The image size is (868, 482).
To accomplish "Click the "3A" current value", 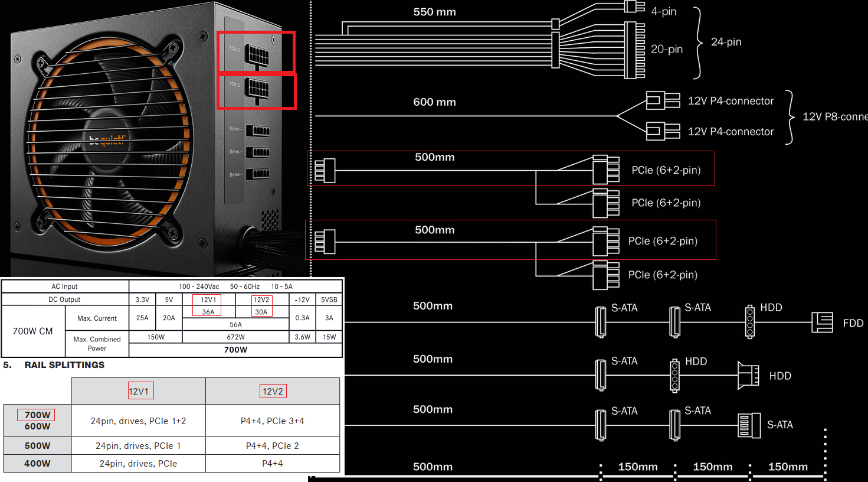I will pyautogui.click(x=329, y=318).
